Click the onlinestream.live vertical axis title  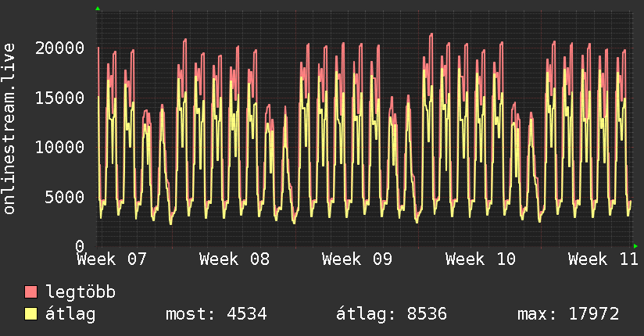pos(9,129)
